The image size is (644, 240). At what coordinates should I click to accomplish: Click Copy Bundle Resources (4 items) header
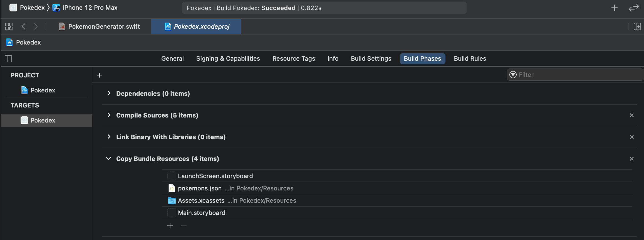point(168,159)
